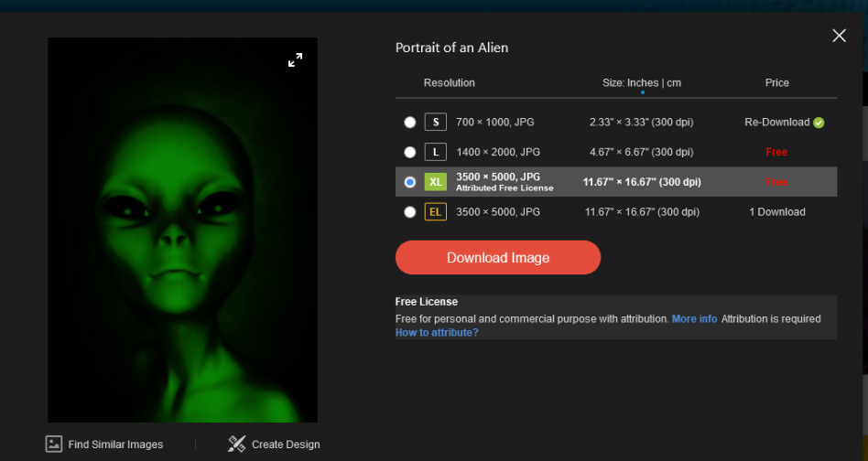Click Re-Download for the S size

(776, 123)
